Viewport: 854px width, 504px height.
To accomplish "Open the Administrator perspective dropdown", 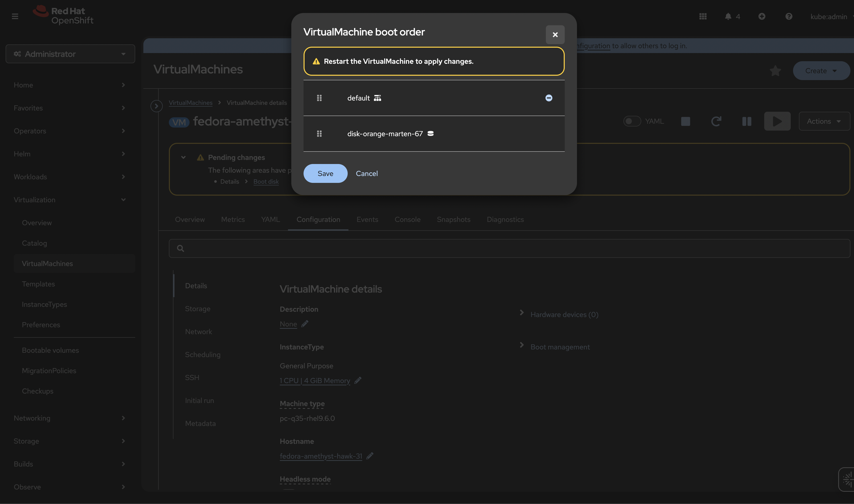I will (x=70, y=54).
